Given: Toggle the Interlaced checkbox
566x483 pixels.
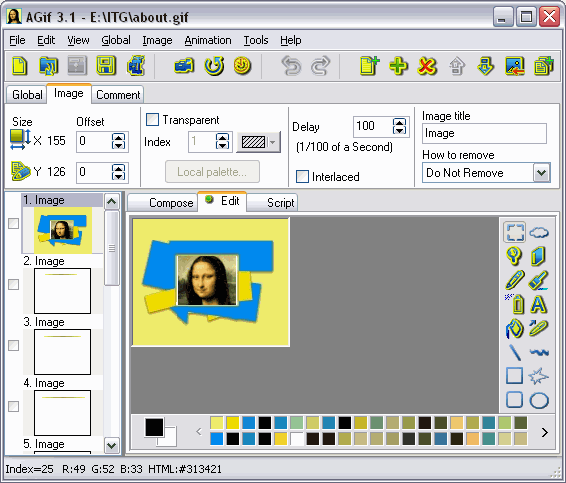Looking at the screenshot, I should 302,177.
